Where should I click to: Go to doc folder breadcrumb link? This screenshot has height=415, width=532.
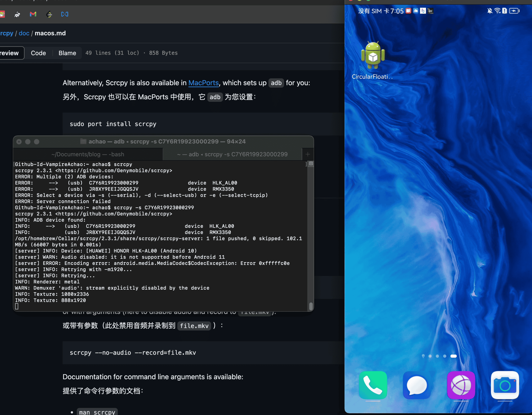24,33
